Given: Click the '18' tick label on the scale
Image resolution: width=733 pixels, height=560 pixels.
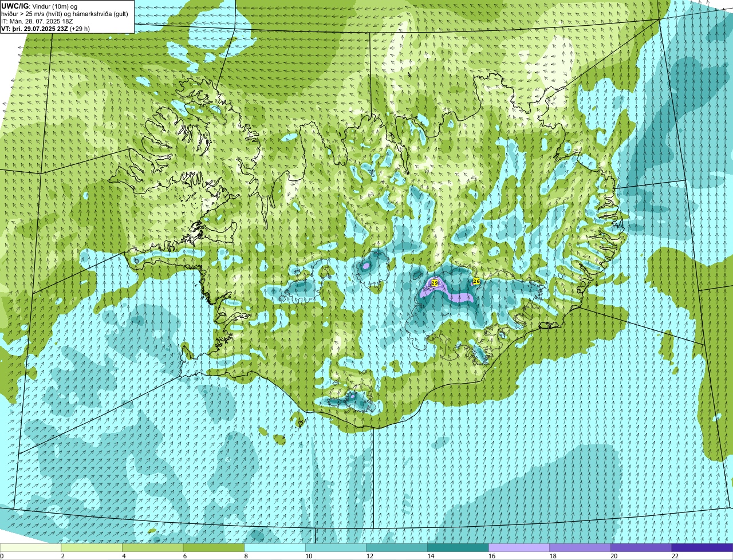Looking at the screenshot, I should click(x=553, y=556).
